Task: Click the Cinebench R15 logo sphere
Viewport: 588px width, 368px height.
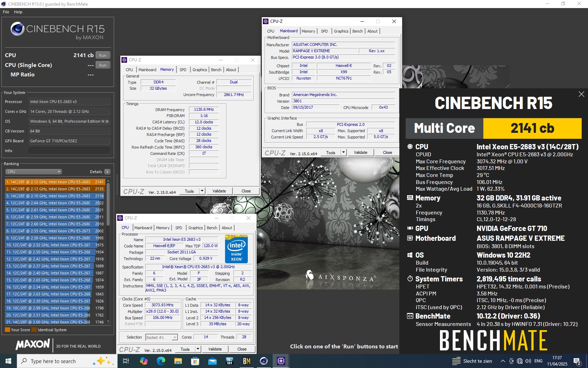Action: pyautogui.click(x=17, y=29)
